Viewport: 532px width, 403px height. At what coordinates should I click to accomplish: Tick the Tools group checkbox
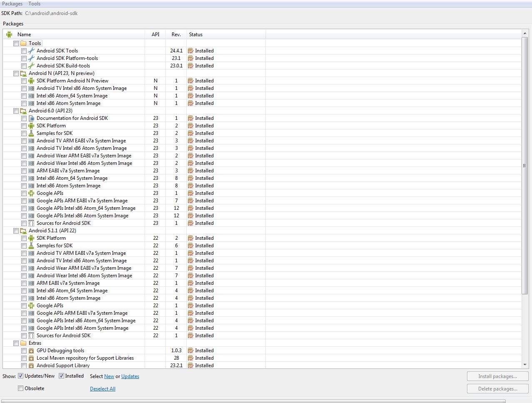16,43
